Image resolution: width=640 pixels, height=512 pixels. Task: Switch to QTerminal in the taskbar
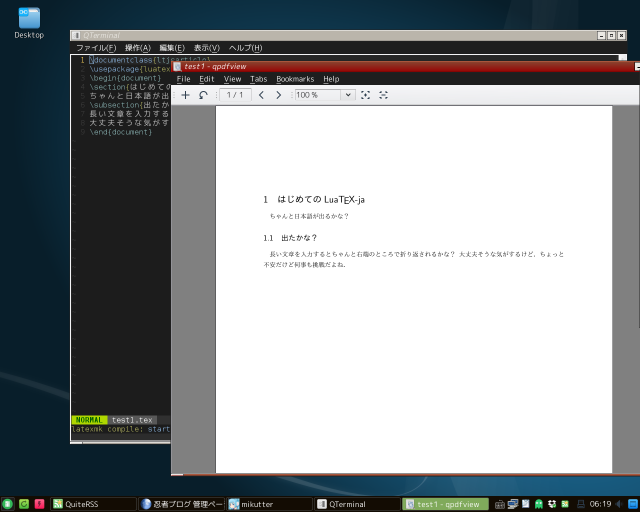click(x=358, y=504)
